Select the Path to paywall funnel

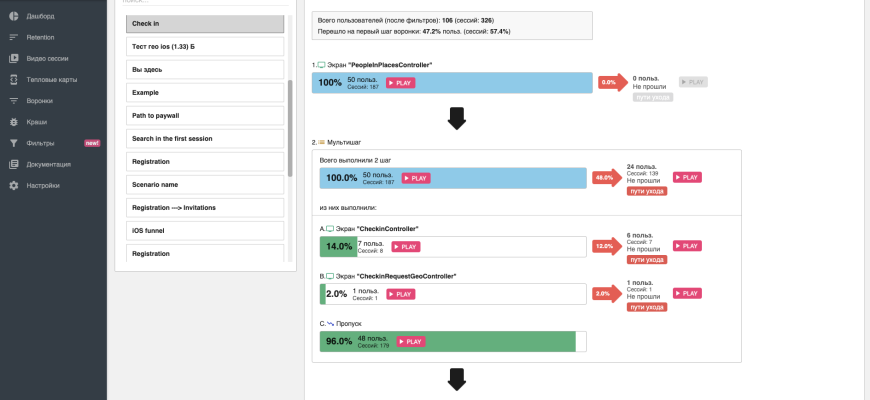(205, 116)
